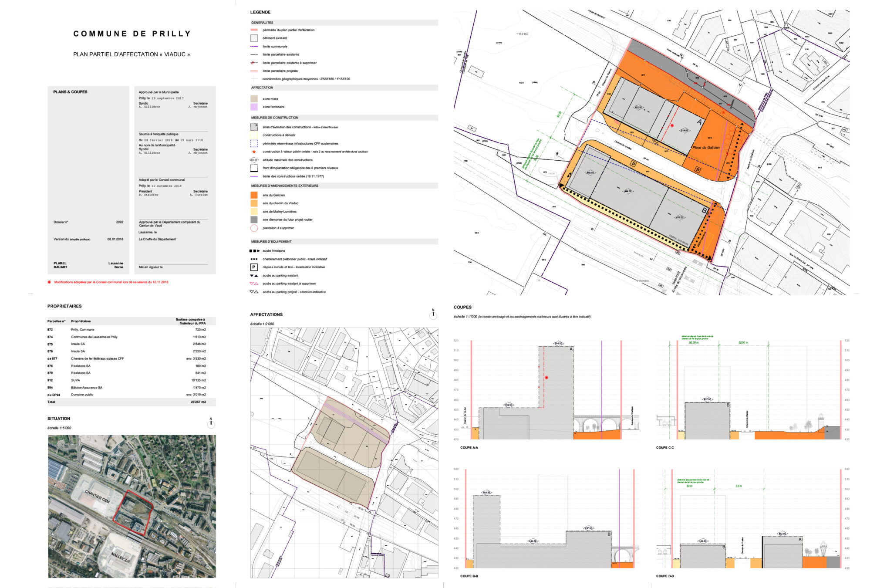
Task: Click the aire du Galicien orange swatch
Action: click(254, 195)
